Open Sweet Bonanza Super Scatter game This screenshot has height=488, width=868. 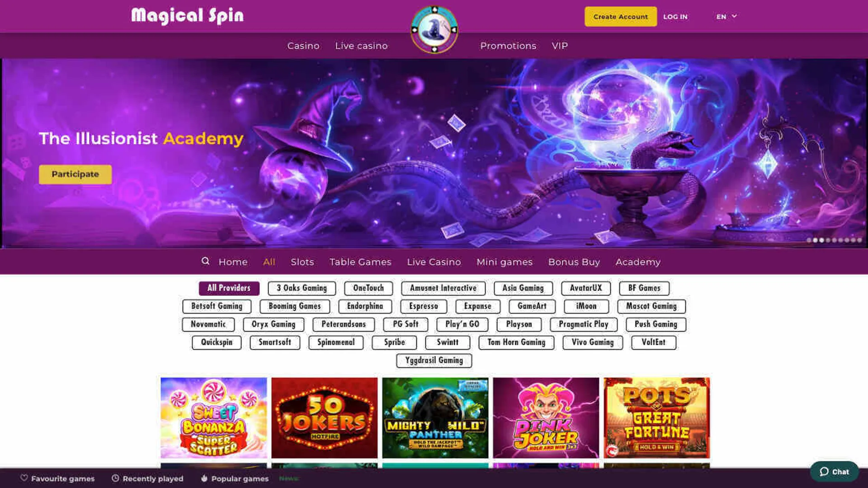(x=213, y=418)
